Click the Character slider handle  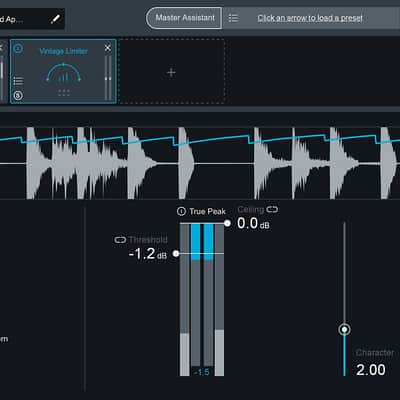click(x=344, y=330)
